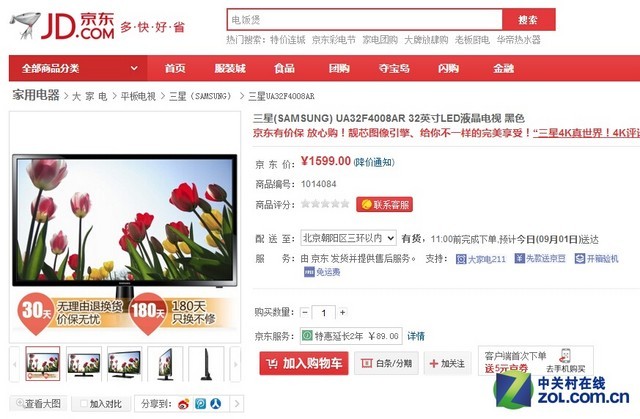
Task: Open the 北京朝阳区三环以内 delivery dropdown
Action: click(x=348, y=238)
